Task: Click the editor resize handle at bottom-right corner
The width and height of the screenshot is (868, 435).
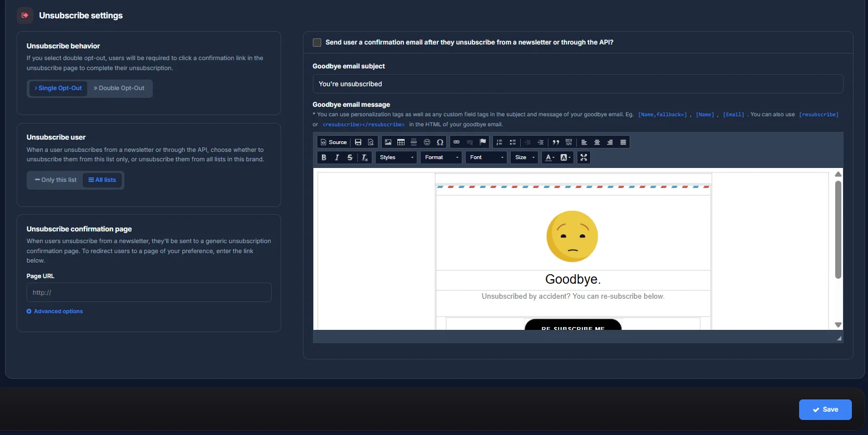Action: (839, 338)
